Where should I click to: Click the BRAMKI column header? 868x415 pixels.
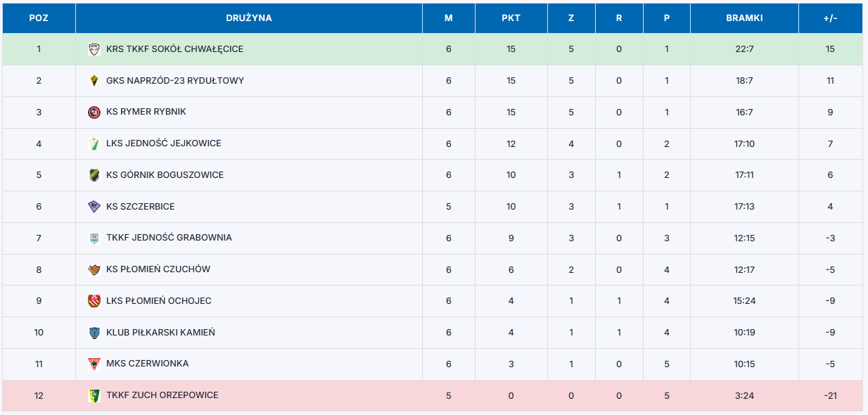coord(744,18)
